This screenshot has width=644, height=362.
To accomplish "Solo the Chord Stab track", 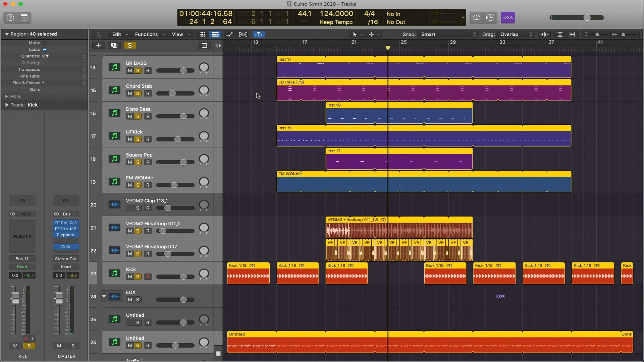I will (x=138, y=94).
